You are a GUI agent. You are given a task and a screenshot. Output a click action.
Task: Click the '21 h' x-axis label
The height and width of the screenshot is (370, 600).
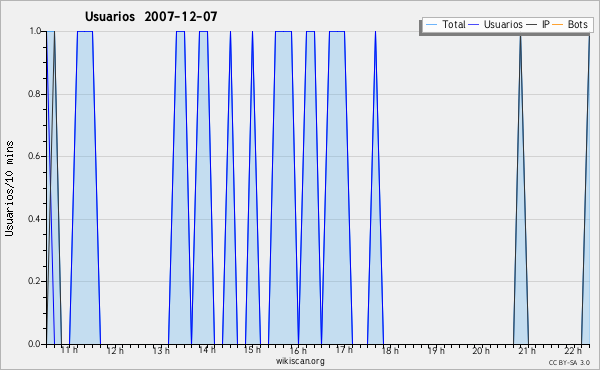pos(527,350)
